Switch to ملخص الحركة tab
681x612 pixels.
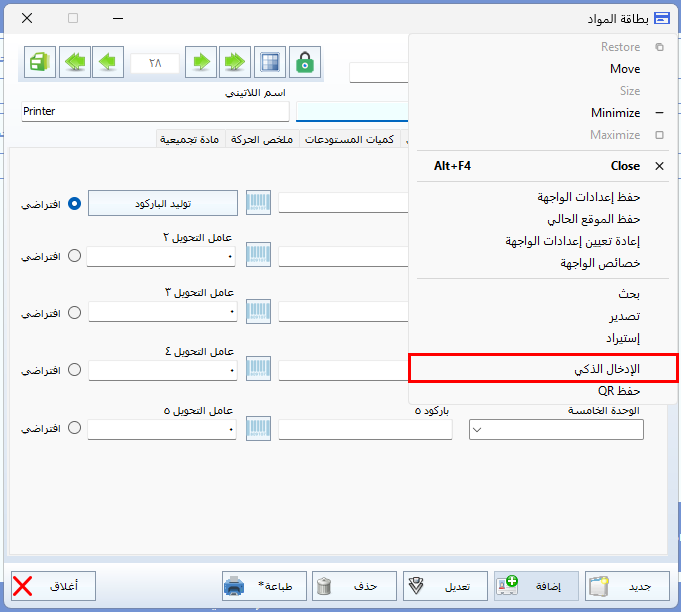pyautogui.click(x=264, y=139)
